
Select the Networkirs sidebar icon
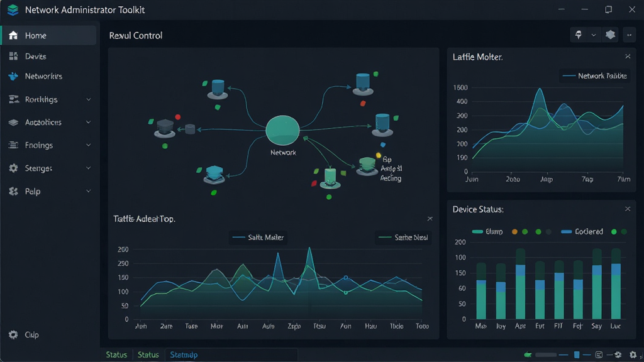pyautogui.click(x=14, y=76)
